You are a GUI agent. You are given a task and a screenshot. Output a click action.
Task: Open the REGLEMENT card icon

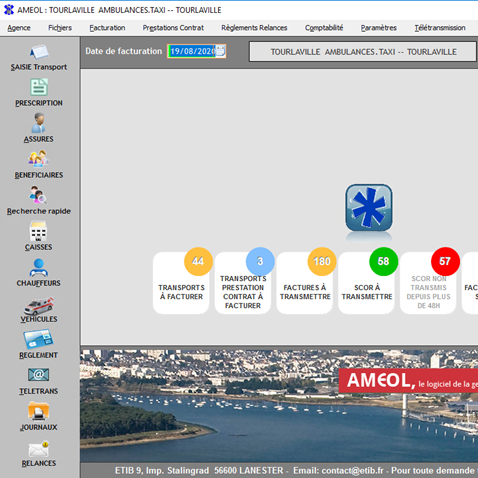click(x=38, y=339)
